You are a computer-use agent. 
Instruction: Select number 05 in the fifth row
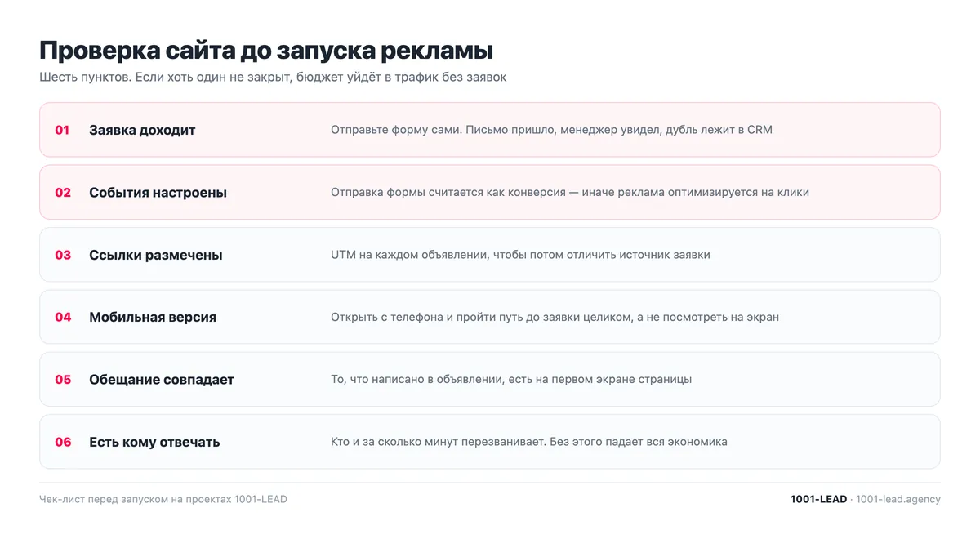pyautogui.click(x=63, y=380)
